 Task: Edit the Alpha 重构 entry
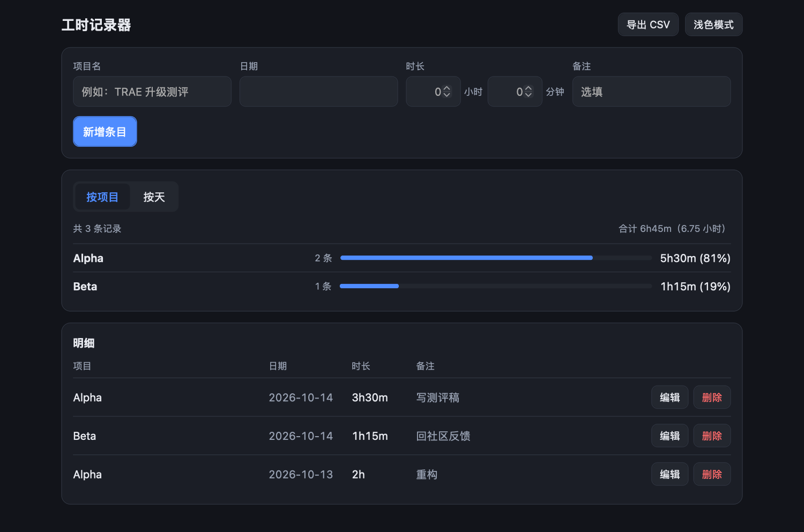[670, 475]
